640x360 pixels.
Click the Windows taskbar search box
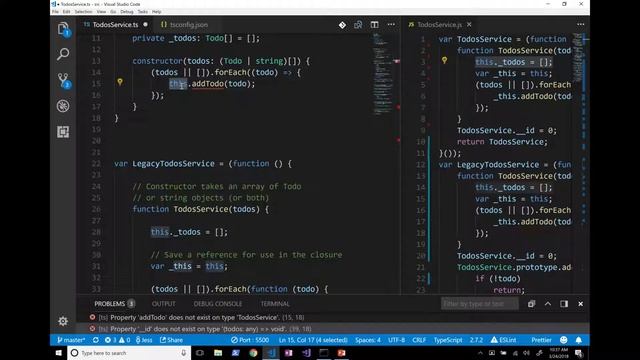[x=129, y=353]
